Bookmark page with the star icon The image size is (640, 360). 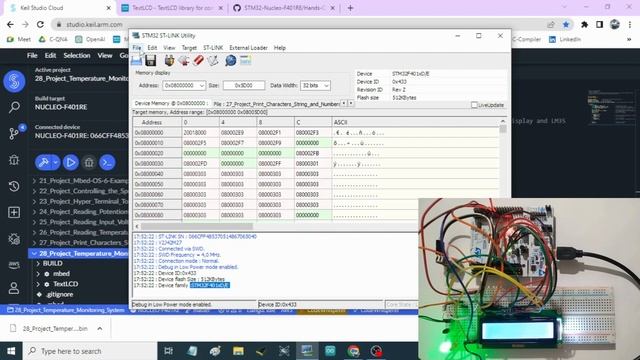click(566, 24)
